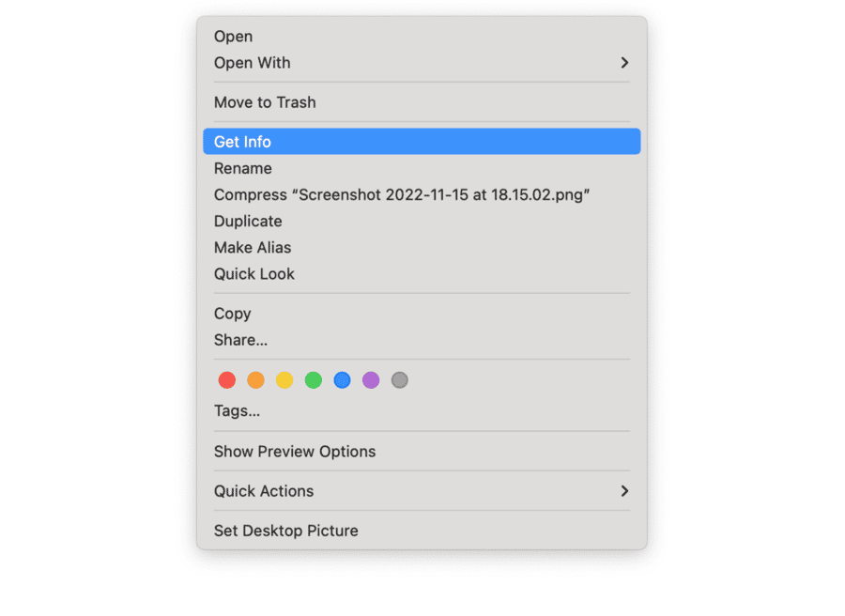This screenshot has width=845, height=616.
Task: Select Duplicate menu entry
Action: coord(248,222)
